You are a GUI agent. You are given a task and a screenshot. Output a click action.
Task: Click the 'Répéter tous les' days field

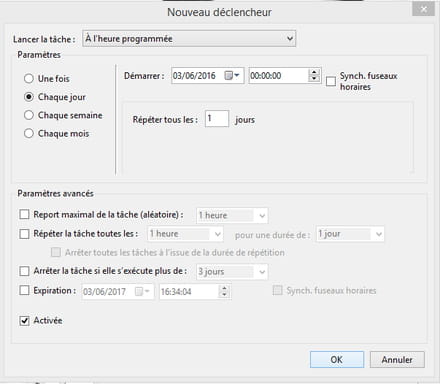pos(217,119)
